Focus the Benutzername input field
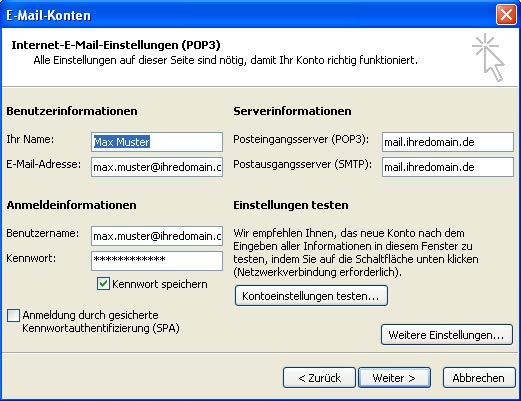Viewport: 521px width, 401px height. (157, 236)
